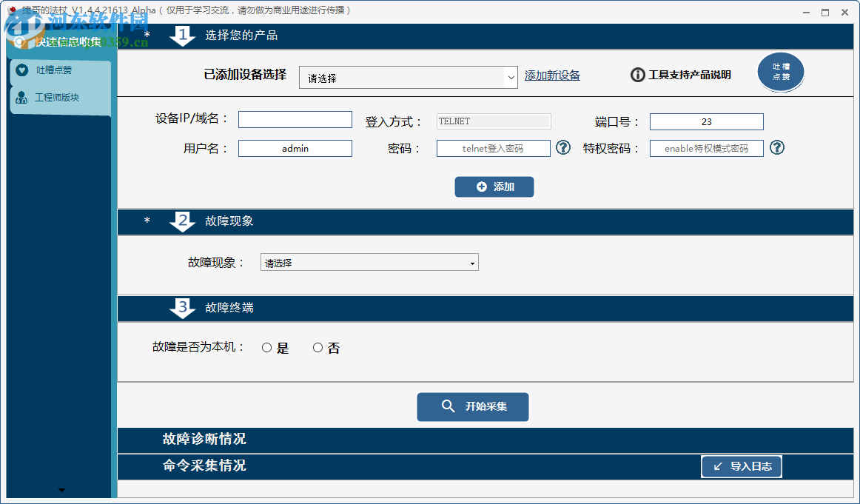Click the magnifier icon on 开始采集 button
Image resolution: width=860 pixels, height=504 pixels.
[446, 406]
